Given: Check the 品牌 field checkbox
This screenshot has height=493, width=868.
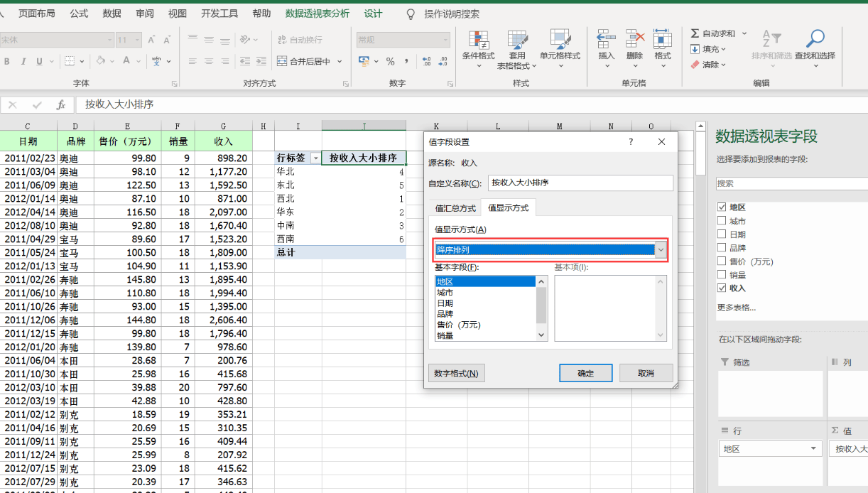Looking at the screenshot, I should 722,248.
